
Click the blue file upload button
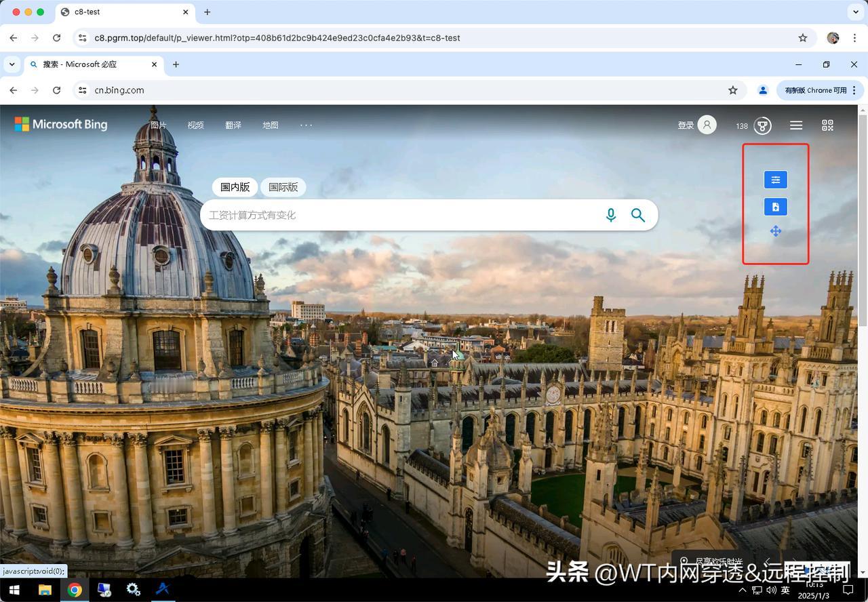(x=776, y=207)
